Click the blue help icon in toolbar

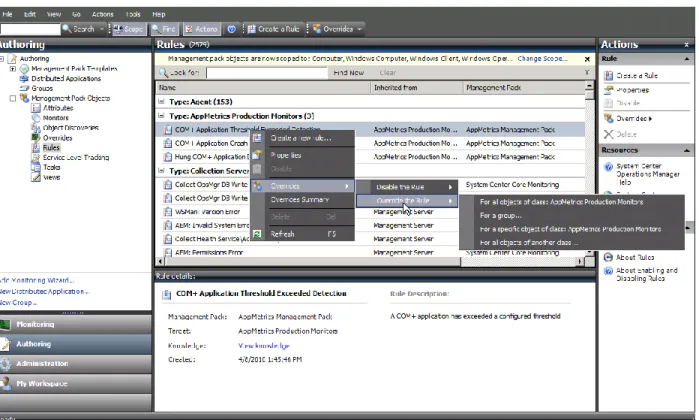click(231, 29)
